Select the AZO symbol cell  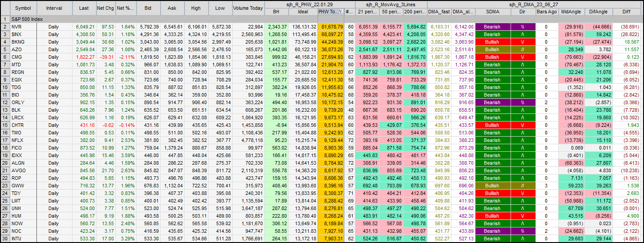23,50
